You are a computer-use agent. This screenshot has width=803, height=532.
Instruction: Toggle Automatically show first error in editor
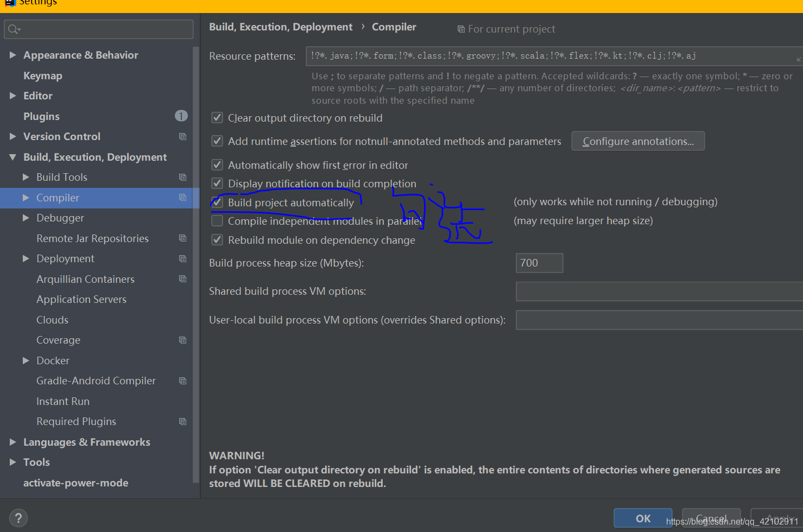tap(217, 165)
